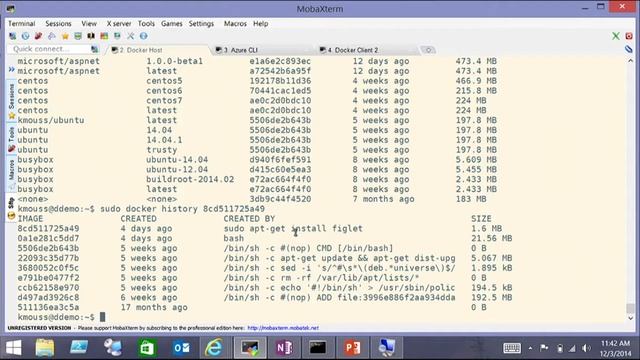The image size is (640, 360).
Task: Click 'sudo docker history 8cd511725a49' command text
Action: [182, 209]
